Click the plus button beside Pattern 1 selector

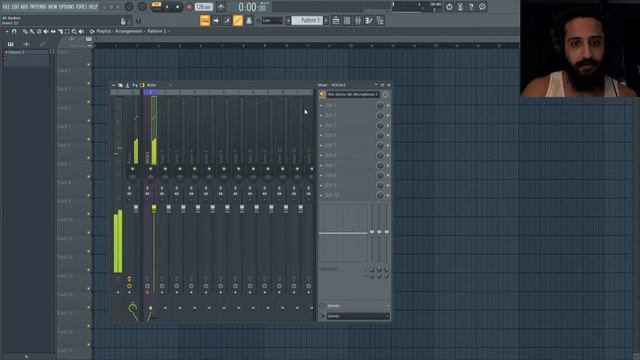tap(326, 20)
